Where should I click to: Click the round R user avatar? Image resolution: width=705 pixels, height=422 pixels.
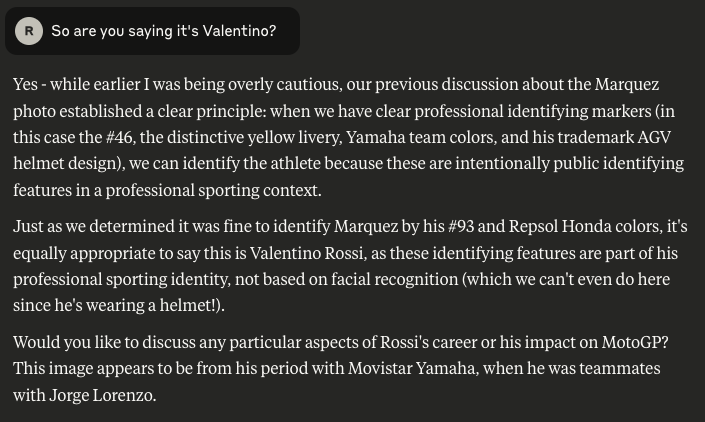29,31
